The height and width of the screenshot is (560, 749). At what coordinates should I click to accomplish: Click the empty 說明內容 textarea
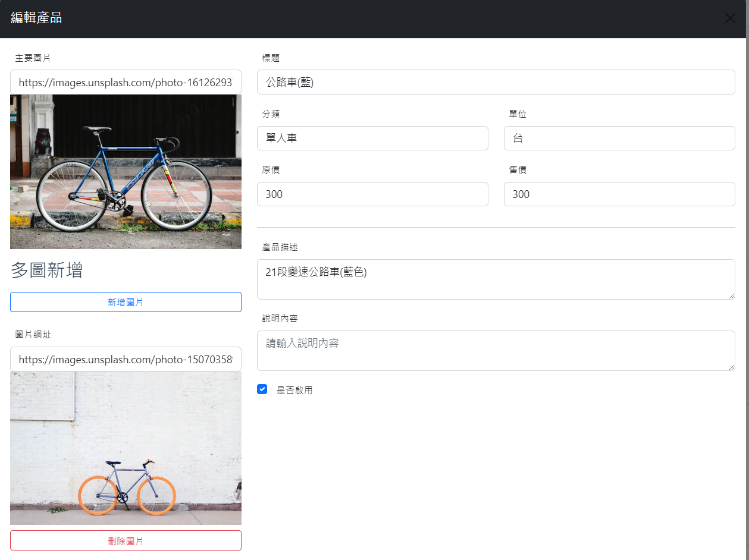496,350
